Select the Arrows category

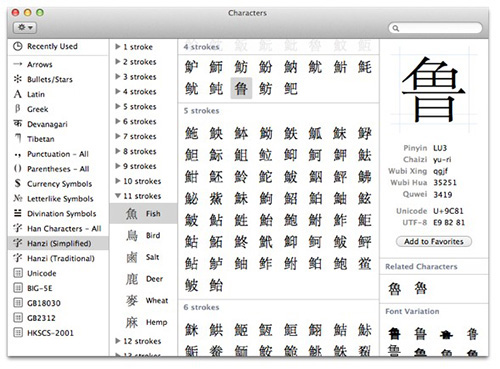pos(58,64)
